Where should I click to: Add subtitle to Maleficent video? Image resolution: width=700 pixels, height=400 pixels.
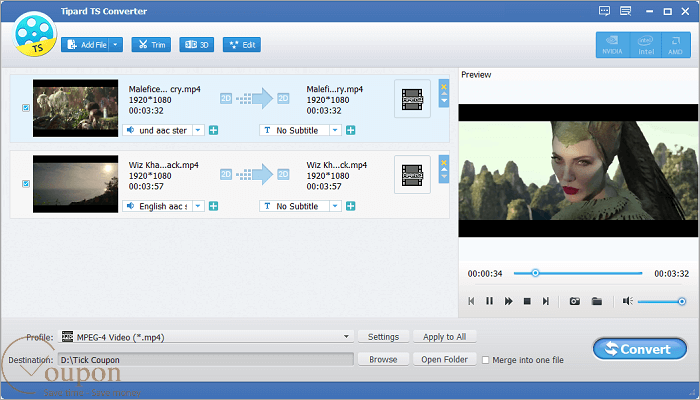351,130
